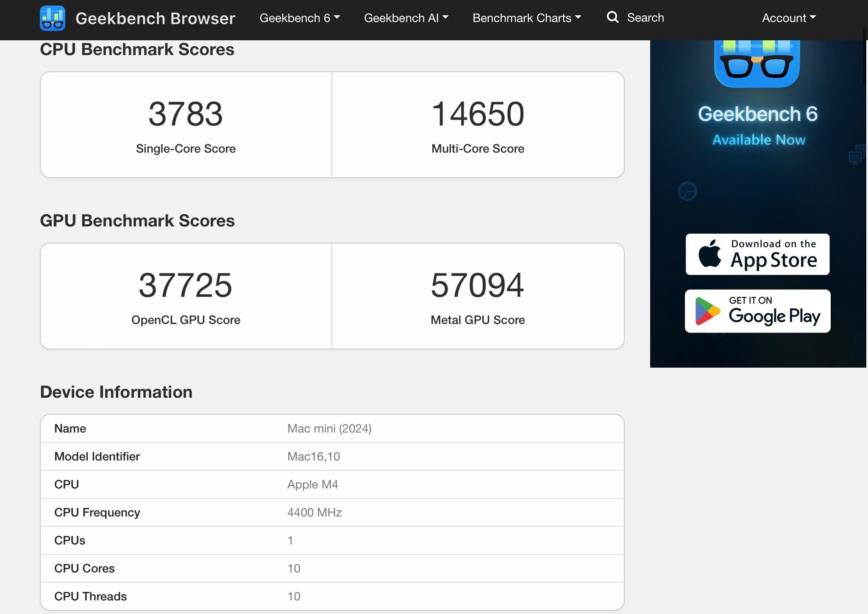Click the Multi-Core Score 14650 value
Image resolution: width=868 pixels, height=614 pixels.
click(x=478, y=114)
